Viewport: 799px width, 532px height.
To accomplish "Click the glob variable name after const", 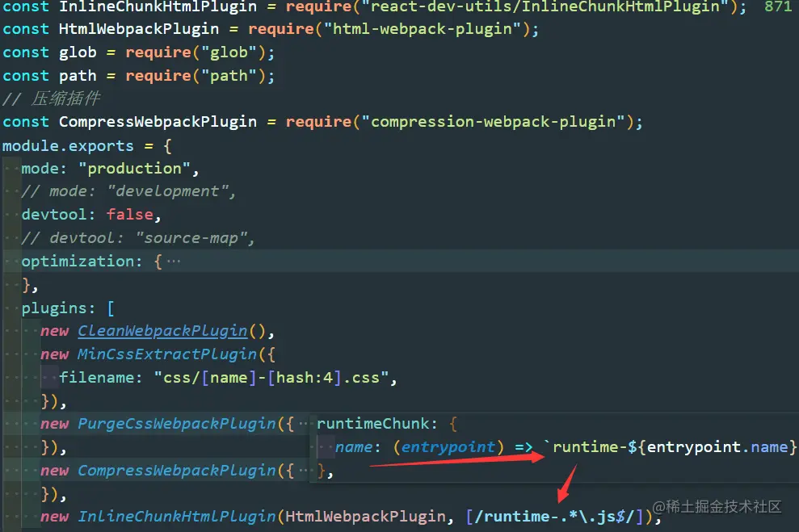I will (78, 52).
